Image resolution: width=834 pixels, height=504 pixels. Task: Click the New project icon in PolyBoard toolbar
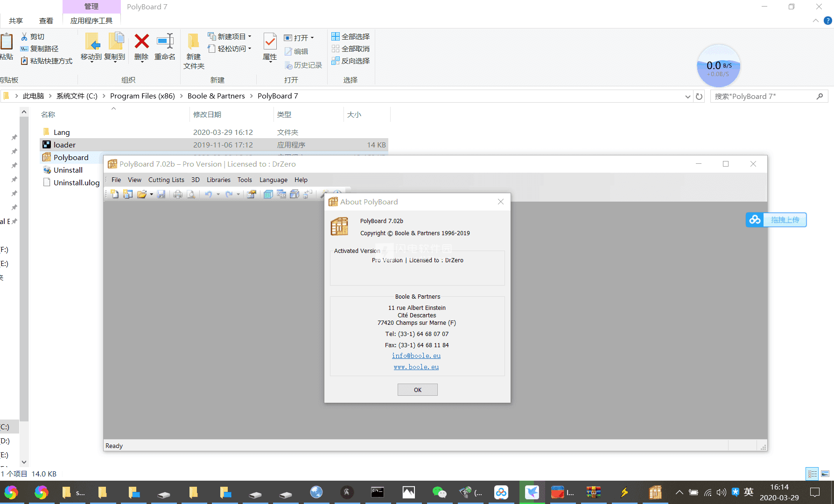[x=128, y=194]
